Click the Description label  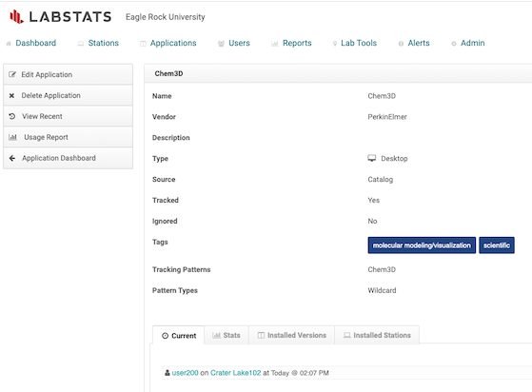tap(171, 138)
